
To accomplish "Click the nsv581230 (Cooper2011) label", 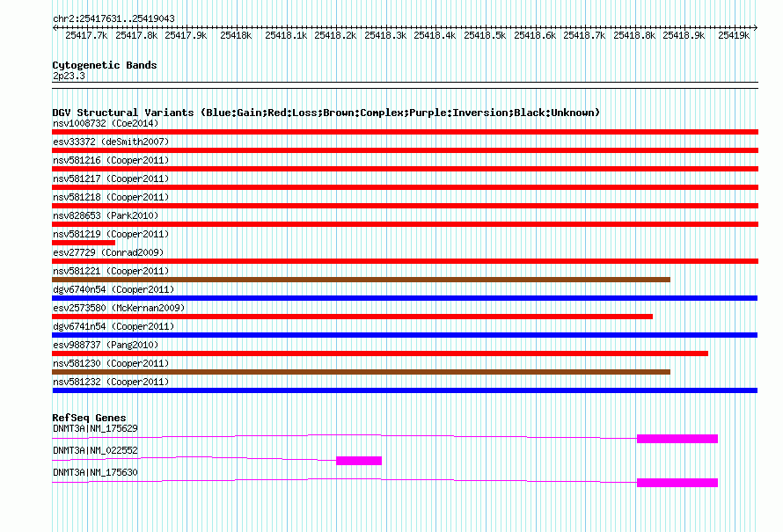I will pyautogui.click(x=111, y=363).
